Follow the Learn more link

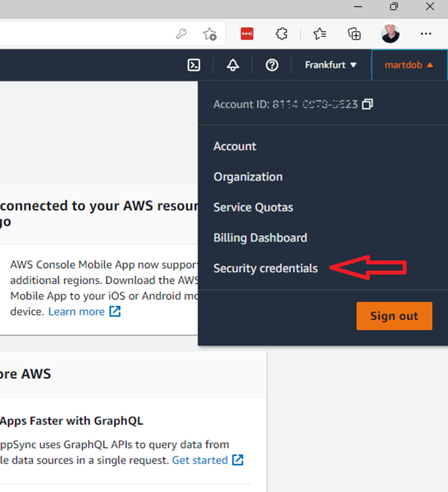[77, 311]
